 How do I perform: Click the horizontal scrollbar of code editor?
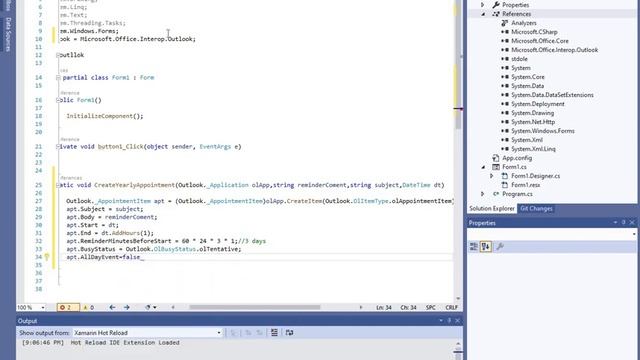[x=255, y=307]
